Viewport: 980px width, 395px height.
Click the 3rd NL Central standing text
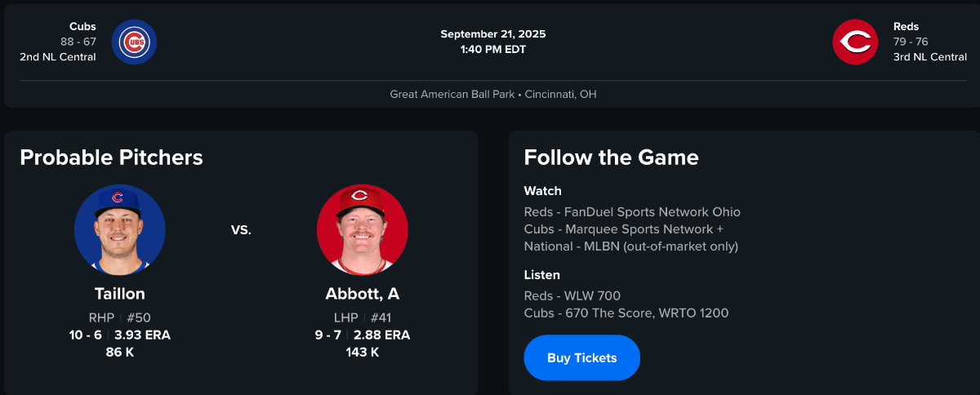click(x=930, y=57)
